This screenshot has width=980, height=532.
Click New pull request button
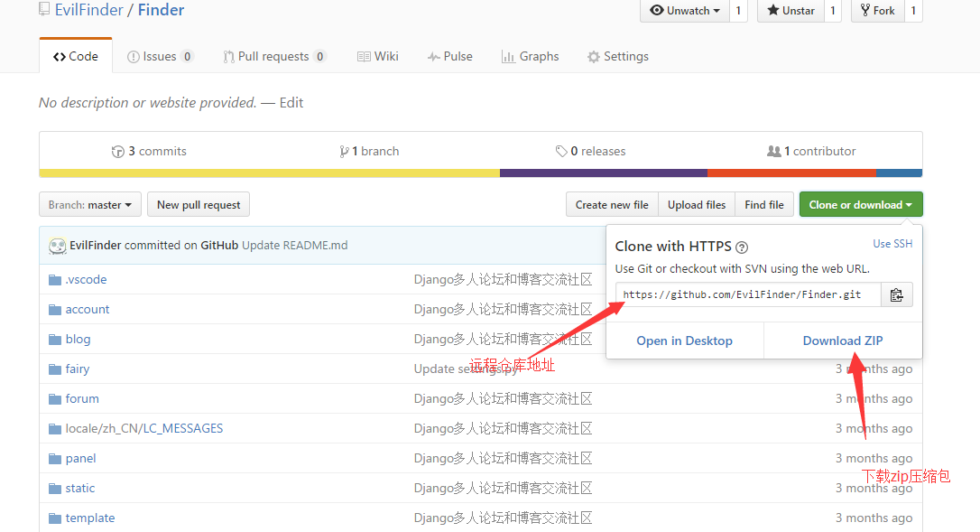[x=199, y=205]
